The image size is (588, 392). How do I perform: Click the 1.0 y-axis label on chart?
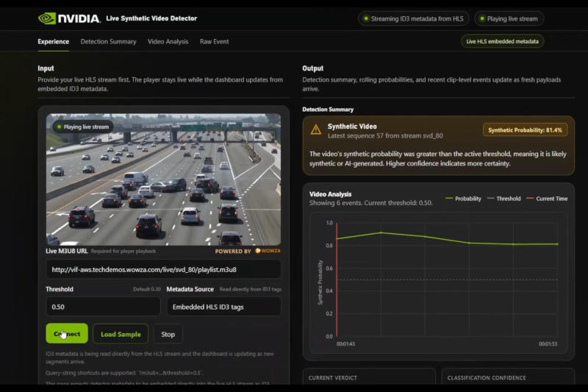coord(329,223)
